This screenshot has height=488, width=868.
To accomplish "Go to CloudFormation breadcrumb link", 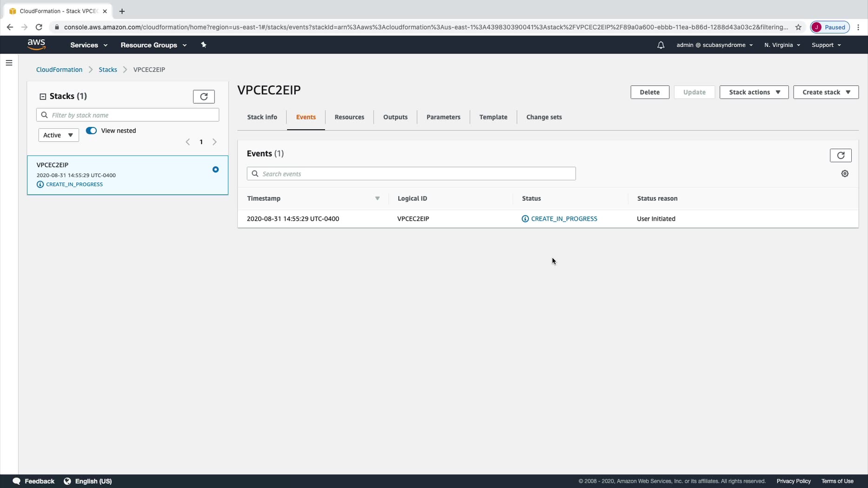I will 59,70.
